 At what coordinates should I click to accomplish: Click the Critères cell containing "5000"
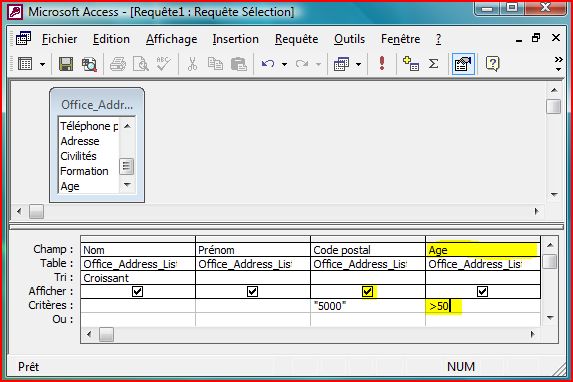pos(368,306)
